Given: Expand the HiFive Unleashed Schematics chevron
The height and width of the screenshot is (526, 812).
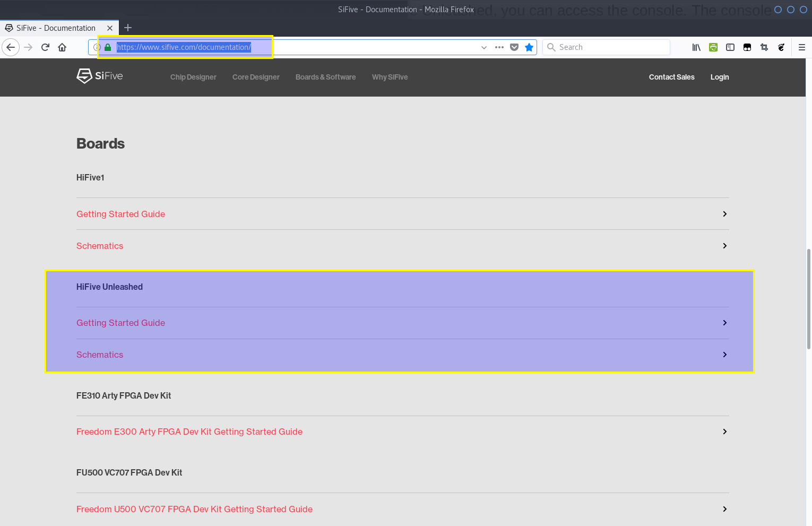Looking at the screenshot, I should coord(725,355).
